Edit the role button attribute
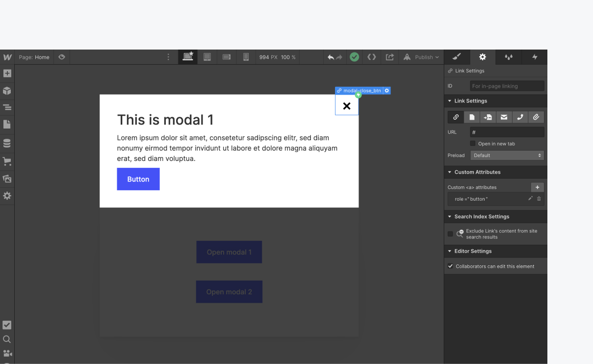Viewport: 593px width, 364px height. coord(530,199)
